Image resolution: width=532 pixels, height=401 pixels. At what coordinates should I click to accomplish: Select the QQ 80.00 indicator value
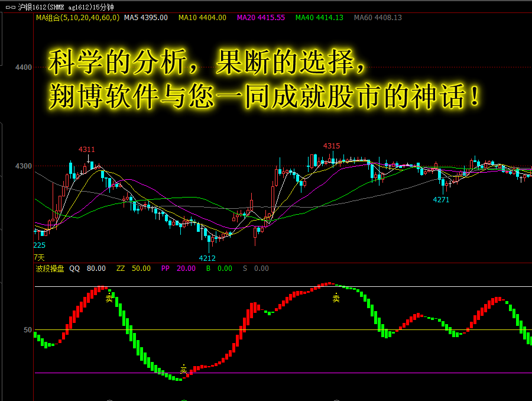[87, 269]
